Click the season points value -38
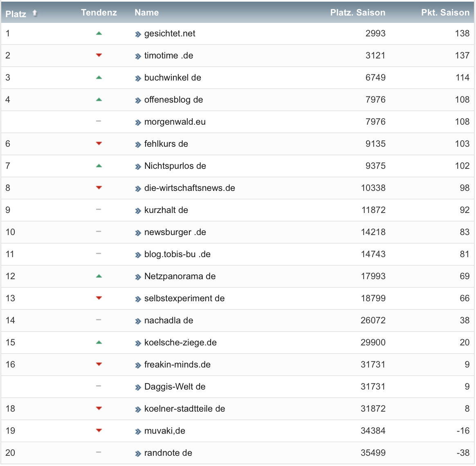The image size is (476, 466). pyautogui.click(x=463, y=453)
